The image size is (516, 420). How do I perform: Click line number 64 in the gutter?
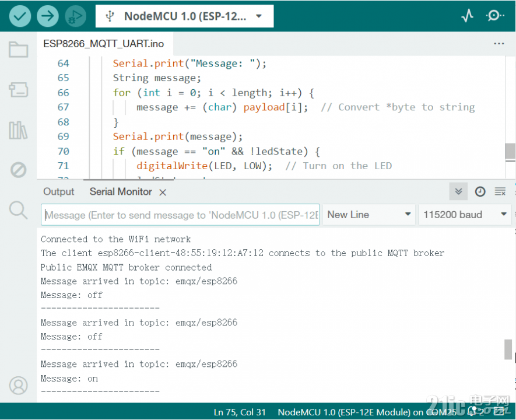tap(63, 64)
